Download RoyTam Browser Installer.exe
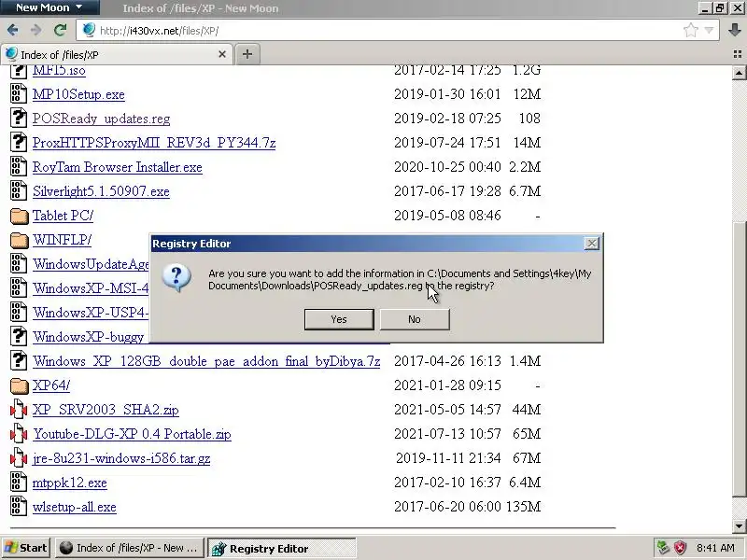This screenshot has height=560, width=747. (x=118, y=167)
